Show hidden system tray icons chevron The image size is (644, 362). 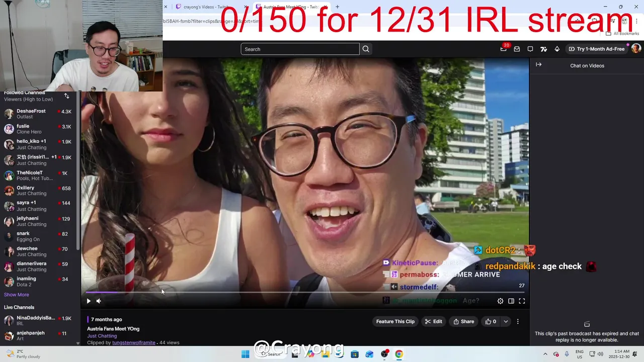click(x=545, y=354)
